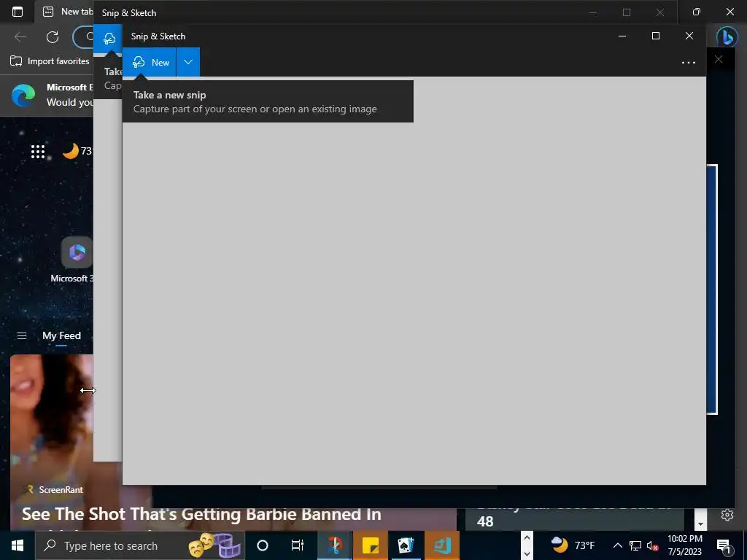Click the feed scrollbar down arrow
Screen dimensions: 747x560
pos(700,524)
